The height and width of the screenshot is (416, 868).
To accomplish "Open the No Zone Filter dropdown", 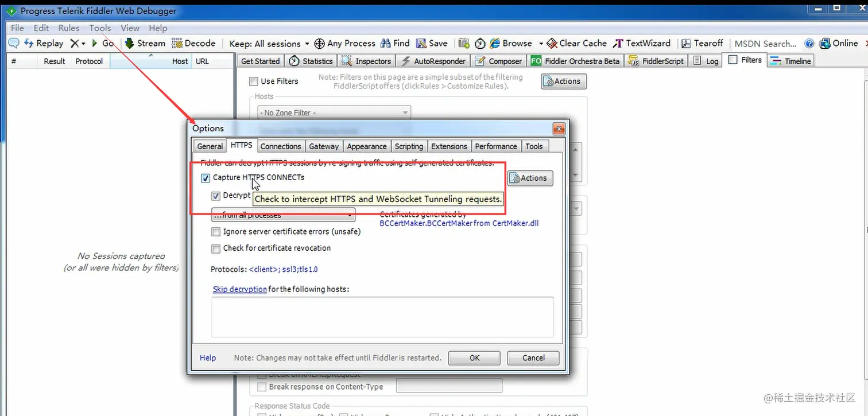I will (334, 113).
